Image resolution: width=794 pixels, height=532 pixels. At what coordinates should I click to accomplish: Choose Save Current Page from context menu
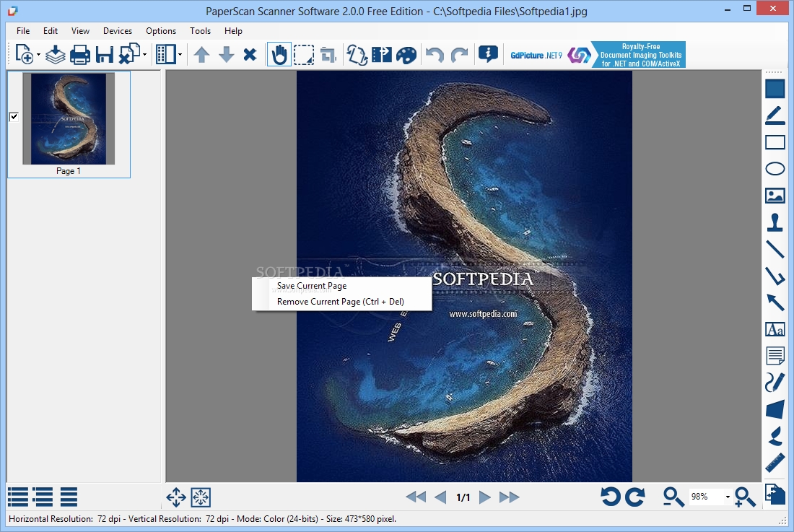342,286
